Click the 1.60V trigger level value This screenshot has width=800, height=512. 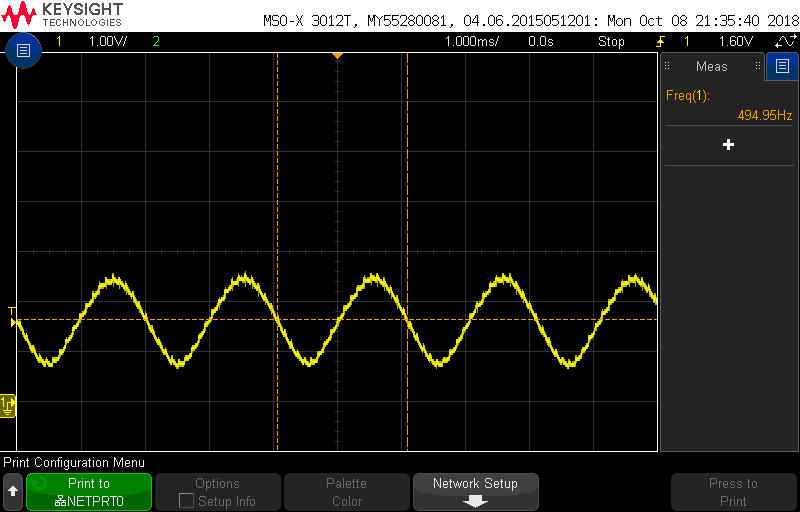[736, 41]
